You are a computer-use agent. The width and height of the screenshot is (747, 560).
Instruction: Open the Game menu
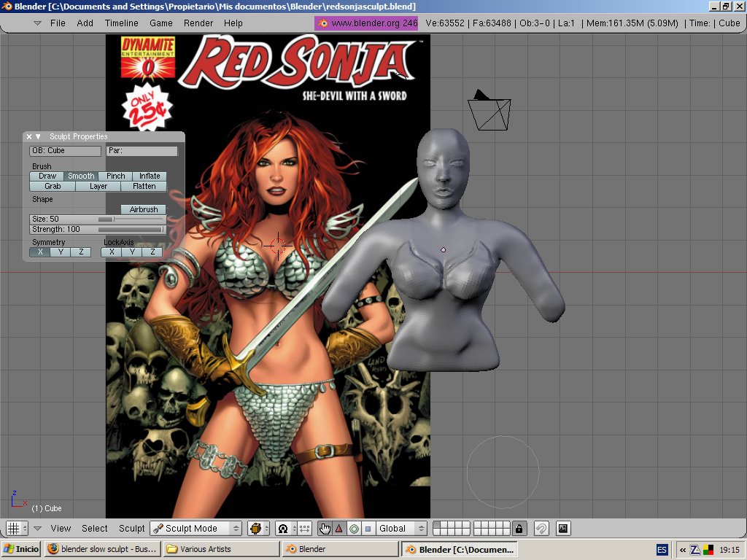tap(161, 23)
